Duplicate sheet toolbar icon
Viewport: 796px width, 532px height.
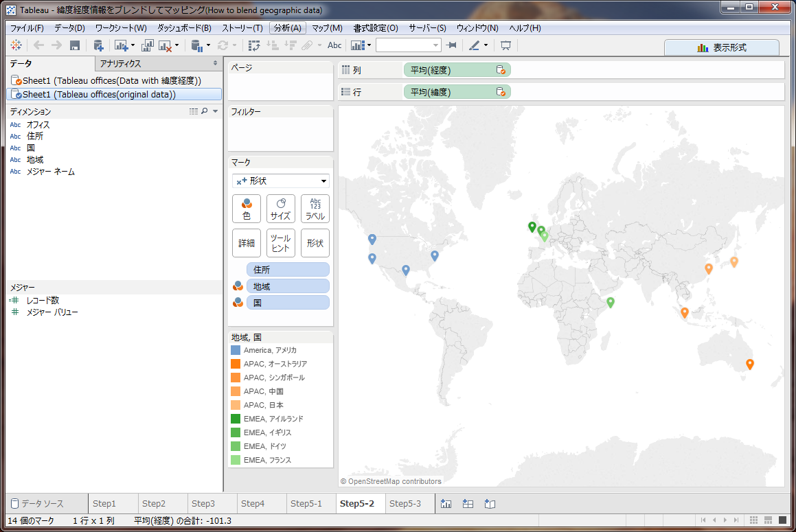[147, 46]
